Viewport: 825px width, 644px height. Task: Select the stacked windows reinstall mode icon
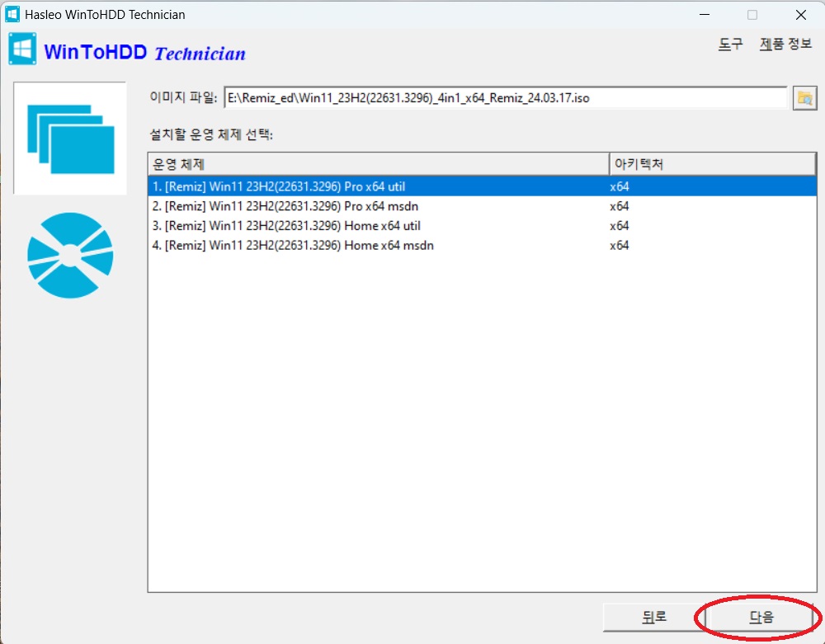[70, 139]
